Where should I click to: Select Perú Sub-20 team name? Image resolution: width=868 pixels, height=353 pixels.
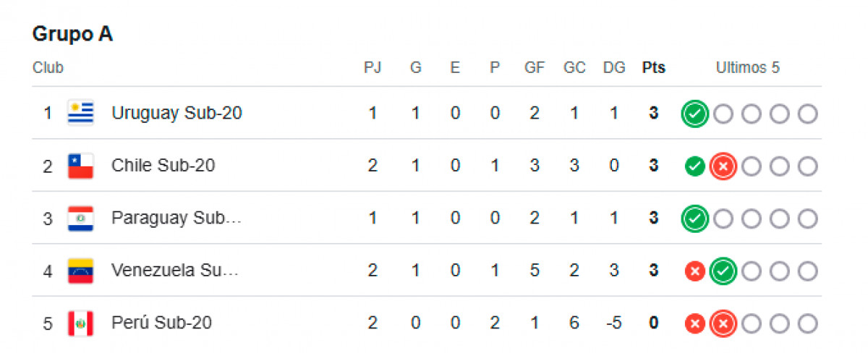click(x=161, y=323)
